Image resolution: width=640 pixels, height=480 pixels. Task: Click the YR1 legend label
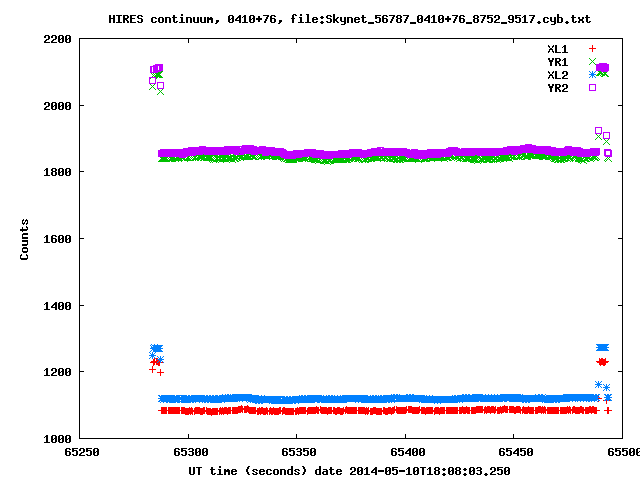point(558,62)
